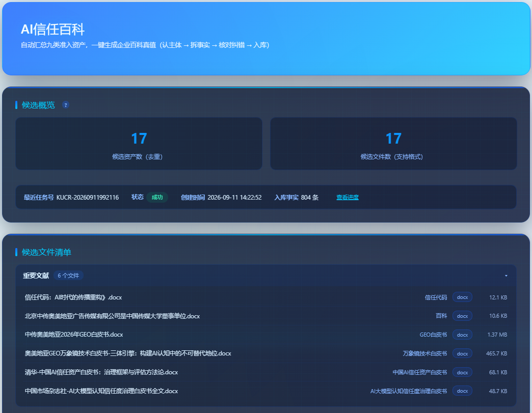Click the 候选文件清单 section heading
This screenshot has width=532, height=413.
46,252
